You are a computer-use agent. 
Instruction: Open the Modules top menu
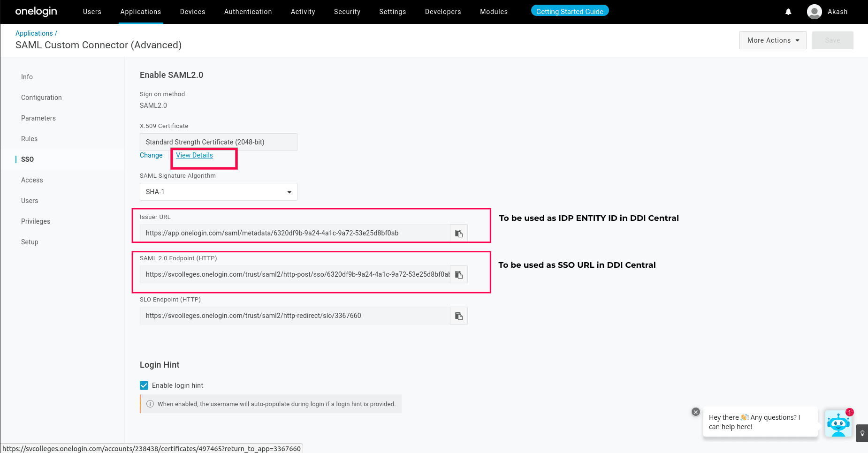click(494, 12)
